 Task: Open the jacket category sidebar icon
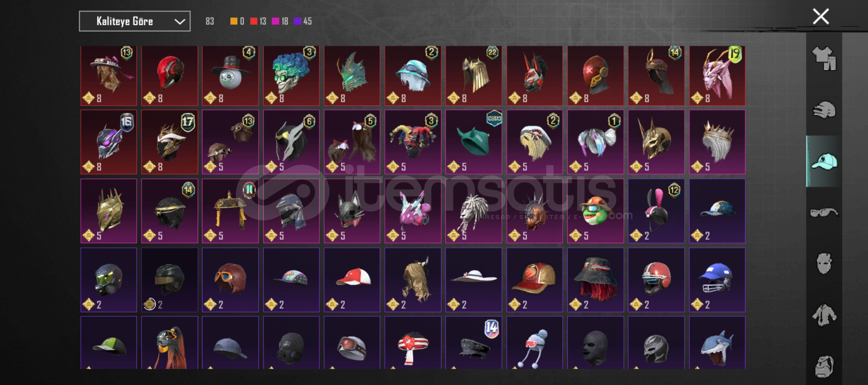coord(824,315)
